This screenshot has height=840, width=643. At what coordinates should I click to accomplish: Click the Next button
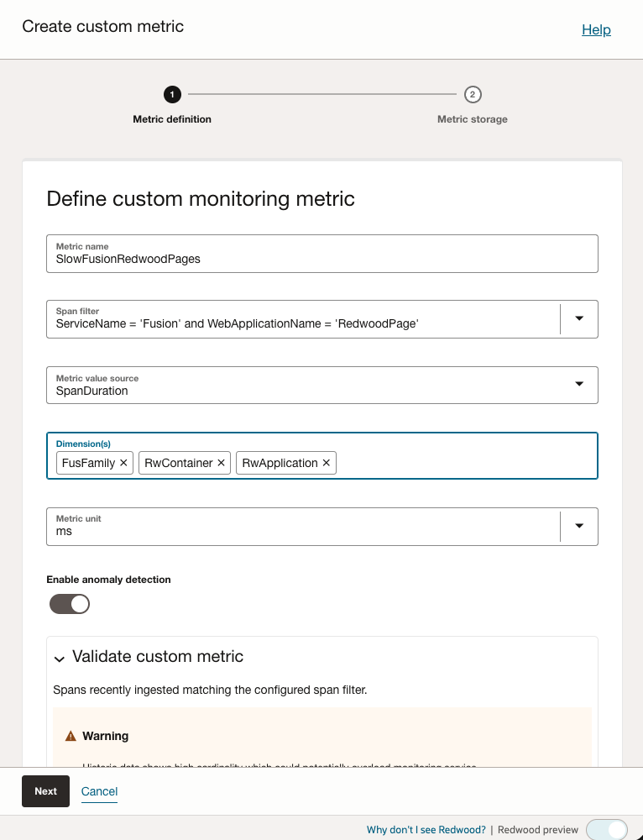(x=45, y=790)
